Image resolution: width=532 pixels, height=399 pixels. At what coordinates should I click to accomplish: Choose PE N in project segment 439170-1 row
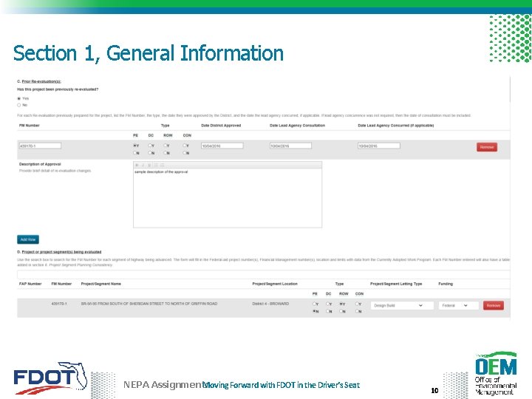[x=314, y=311]
